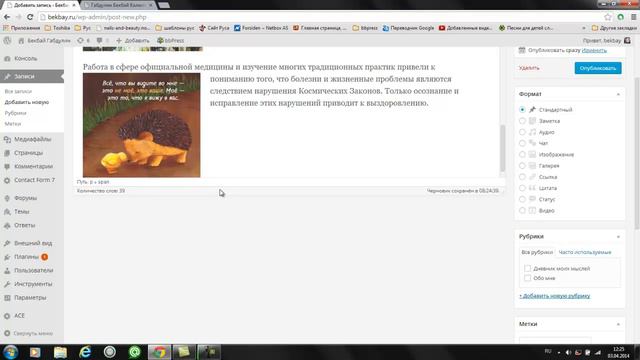
Task: Open Темы topics icon
Action: [7, 211]
